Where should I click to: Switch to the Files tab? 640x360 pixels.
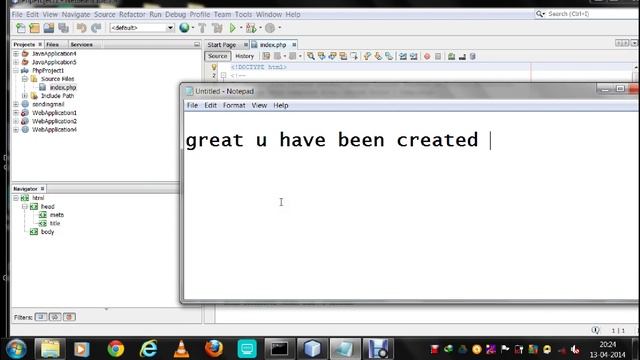(x=52, y=44)
